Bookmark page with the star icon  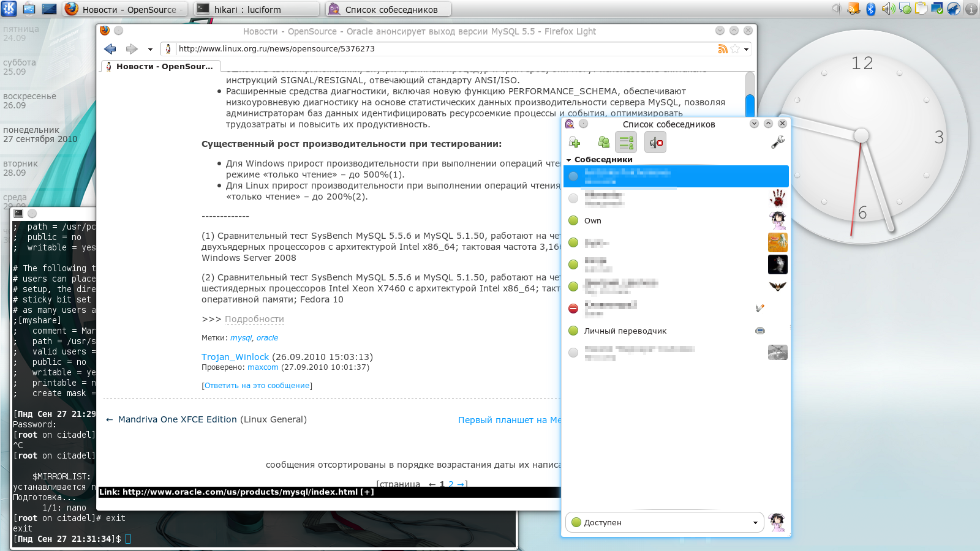(x=735, y=49)
